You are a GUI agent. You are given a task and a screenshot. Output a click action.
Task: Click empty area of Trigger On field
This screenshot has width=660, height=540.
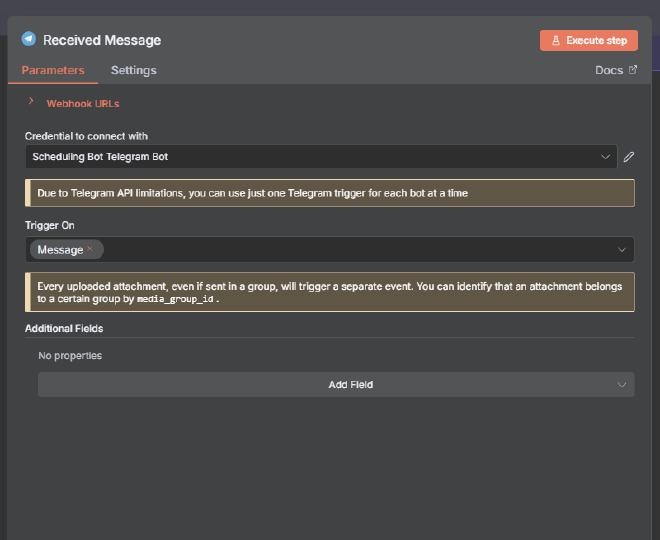pyautogui.click(x=350, y=250)
